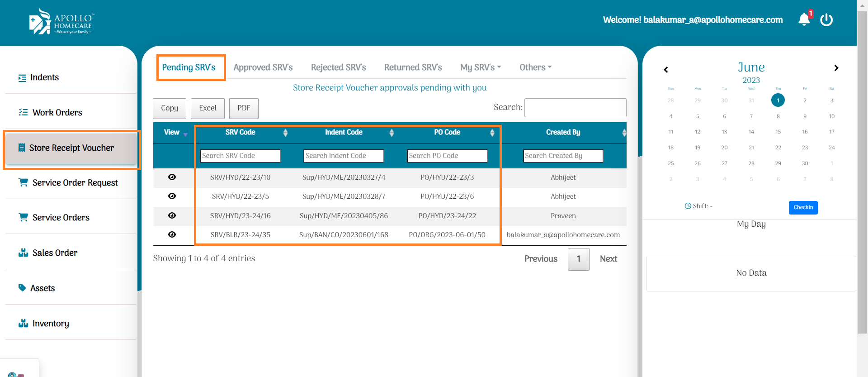Click the Indents list icon
868x377 pixels.
(22, 78)
